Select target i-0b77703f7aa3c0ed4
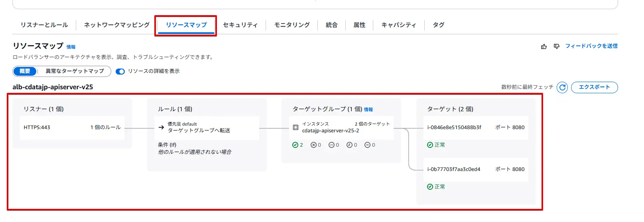644x222 pixels. coord(454,169)
